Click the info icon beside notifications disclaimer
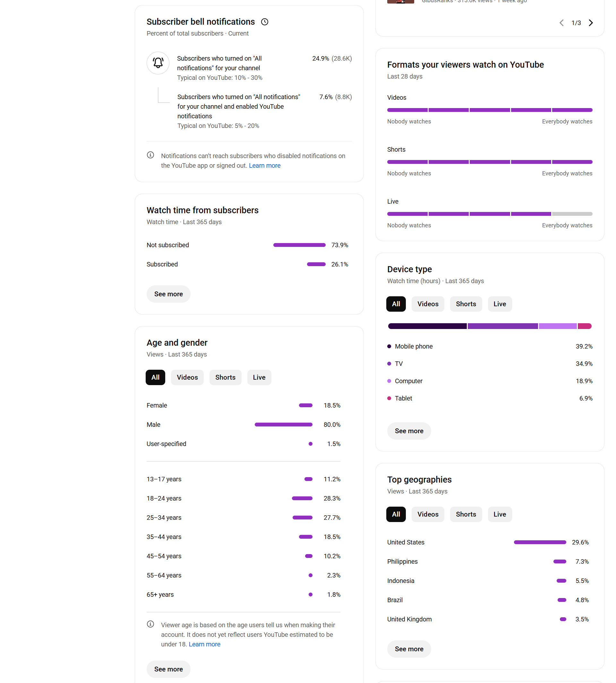The image size is (616, 683). coord(150,155)
